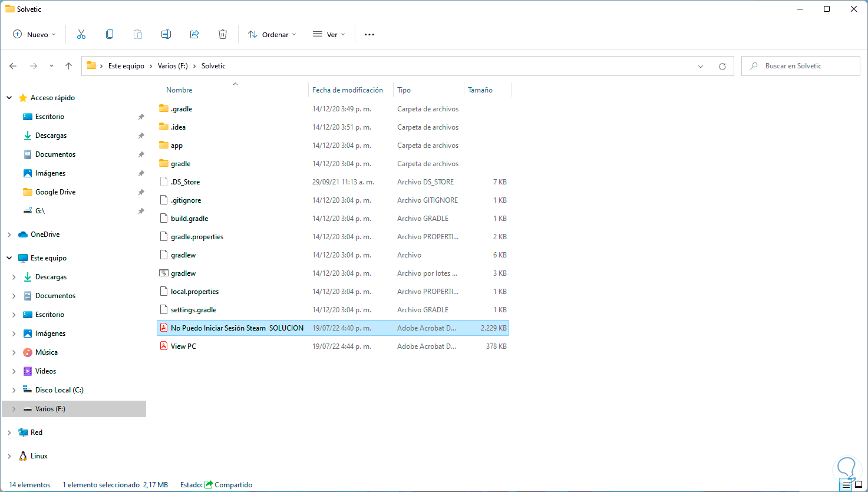Open recent locations dropdown arrow
Screen dimensions: 868x492
click(51, 66)
